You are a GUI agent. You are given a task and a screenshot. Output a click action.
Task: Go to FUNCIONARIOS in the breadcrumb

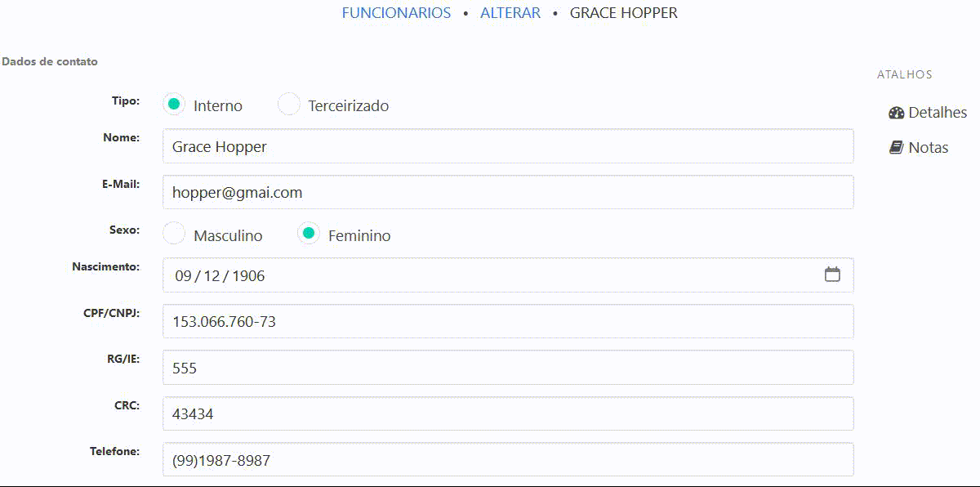396,13
